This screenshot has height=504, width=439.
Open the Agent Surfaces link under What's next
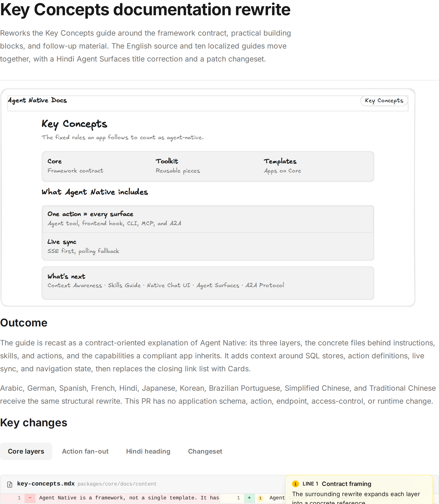point(218,285)
